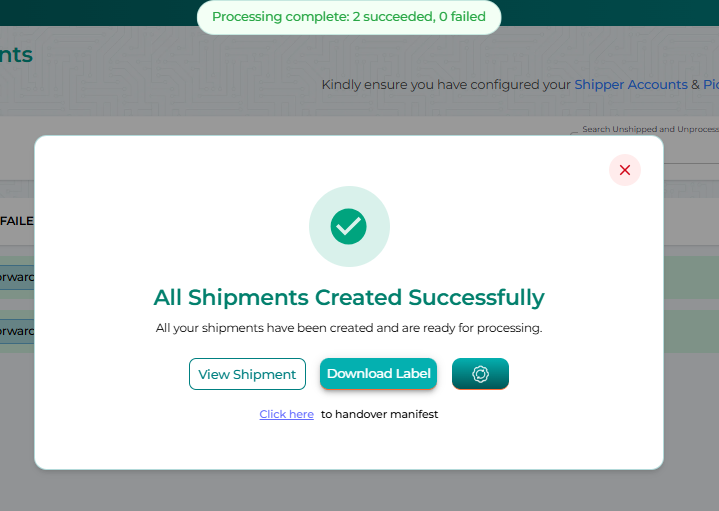Open the gear settings button beside Download Label
This screenshot has height=511, width=719.
coord(480,374)
